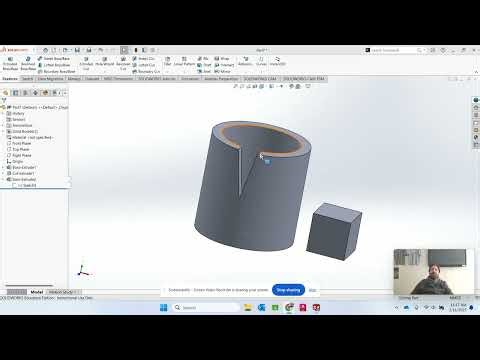Select the Lofted Cut command
Image resolution: width=480 pixels, height=360 pixels.
(x=144, y=65)
